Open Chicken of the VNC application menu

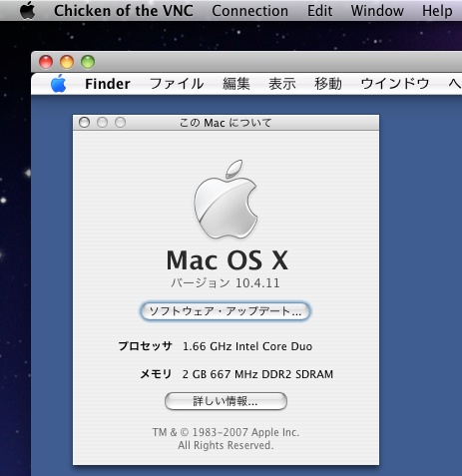124,11
